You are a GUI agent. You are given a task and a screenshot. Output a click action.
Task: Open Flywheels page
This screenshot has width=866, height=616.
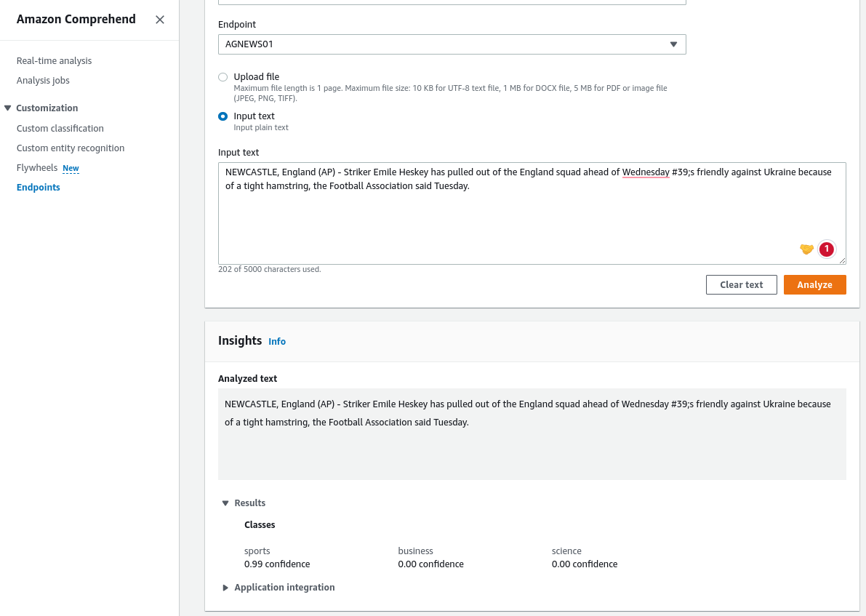pos(37,167)
